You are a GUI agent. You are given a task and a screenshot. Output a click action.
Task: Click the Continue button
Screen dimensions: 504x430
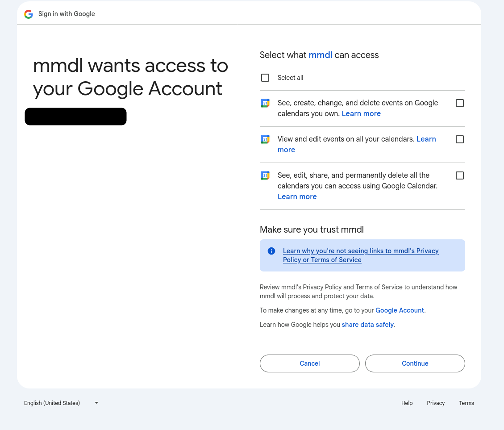click(x=415, y=363)
